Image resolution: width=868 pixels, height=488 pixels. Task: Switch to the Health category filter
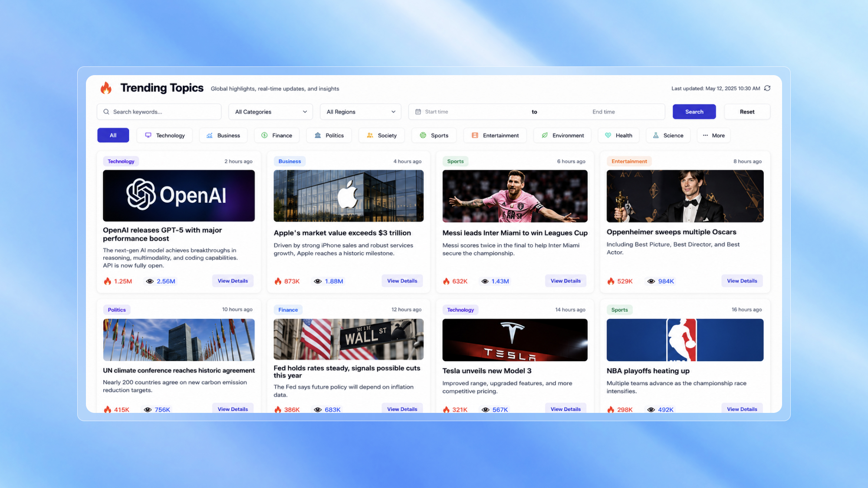coord(618,135)
